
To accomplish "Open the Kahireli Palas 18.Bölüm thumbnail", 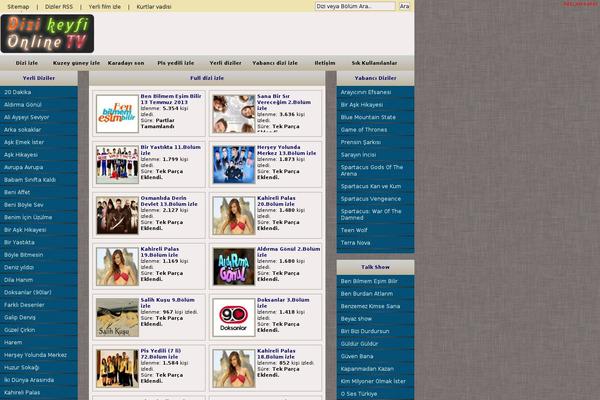I will point(234,368).
